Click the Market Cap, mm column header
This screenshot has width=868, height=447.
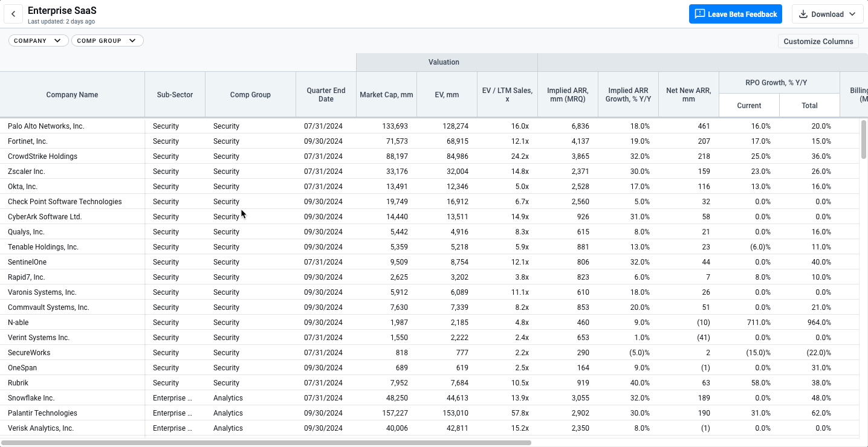pos(386,95)
